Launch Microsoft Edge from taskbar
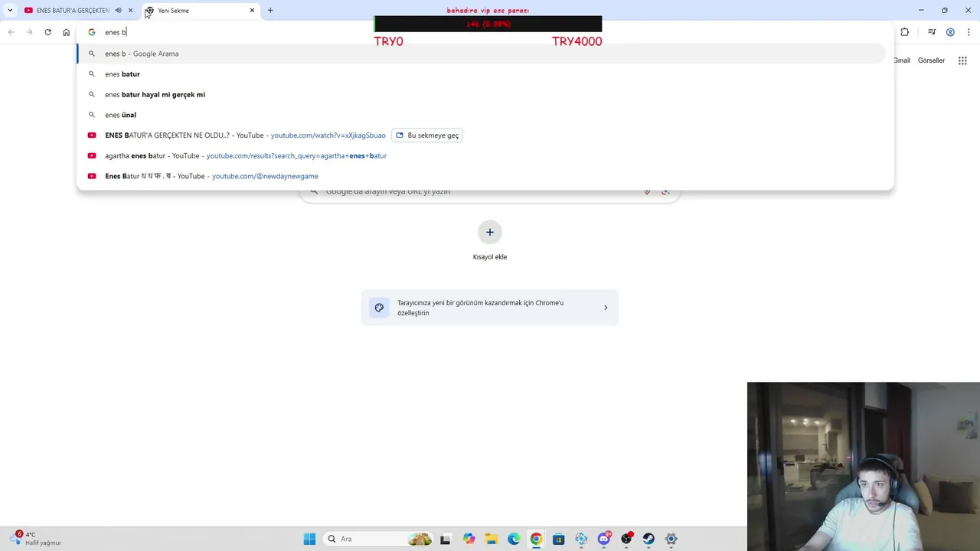The height and width of the screenshot is (551, 980). [x=514, y=539]
